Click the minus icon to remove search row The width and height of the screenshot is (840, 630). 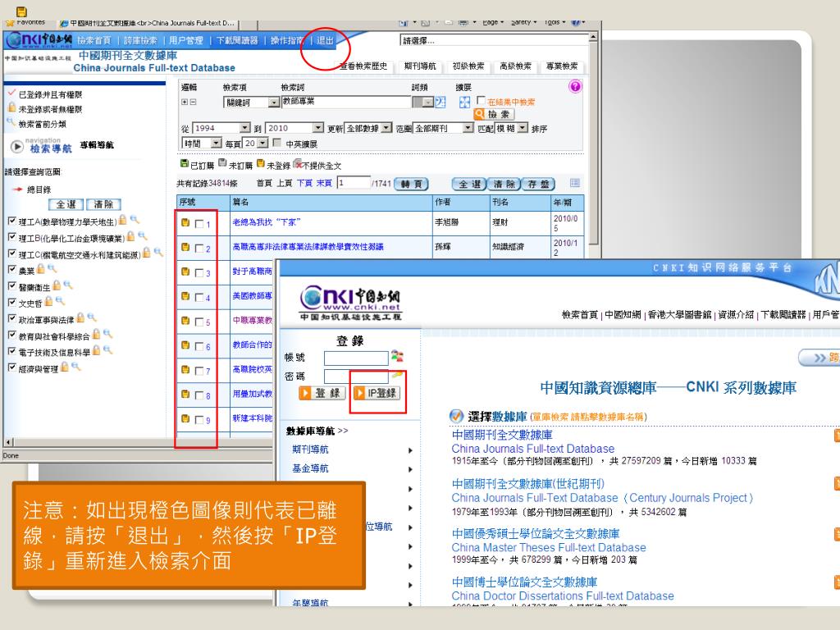point(193,102)
